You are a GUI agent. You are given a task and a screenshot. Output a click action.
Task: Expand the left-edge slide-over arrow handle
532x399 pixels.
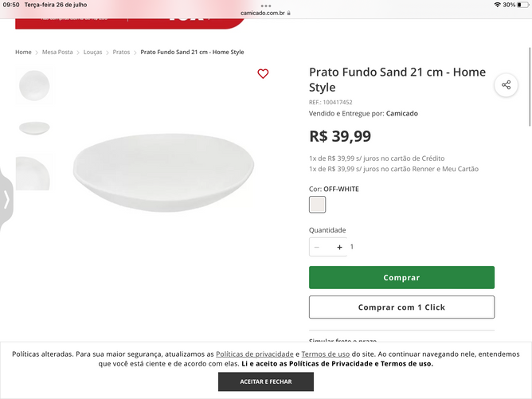[x=6, y=199]
